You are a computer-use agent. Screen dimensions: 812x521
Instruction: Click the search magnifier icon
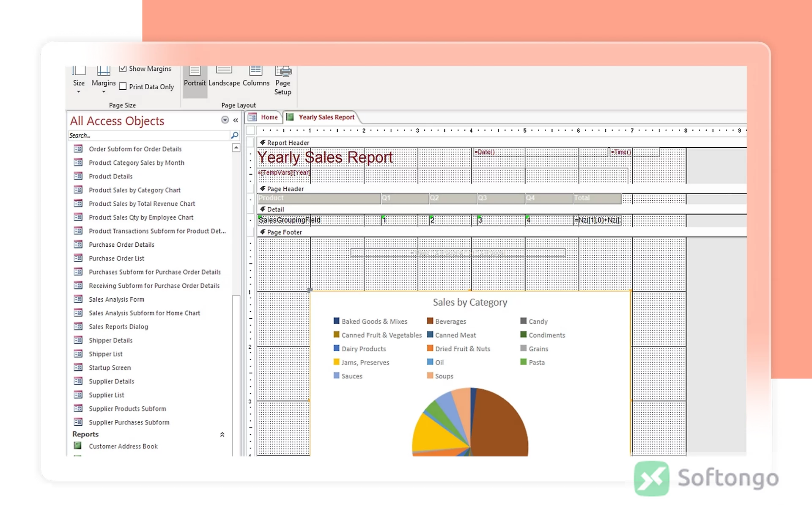(235, 135)
